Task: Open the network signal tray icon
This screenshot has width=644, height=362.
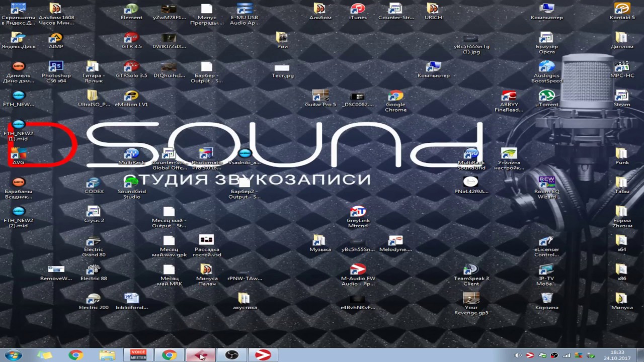Action: coord(567,355)
